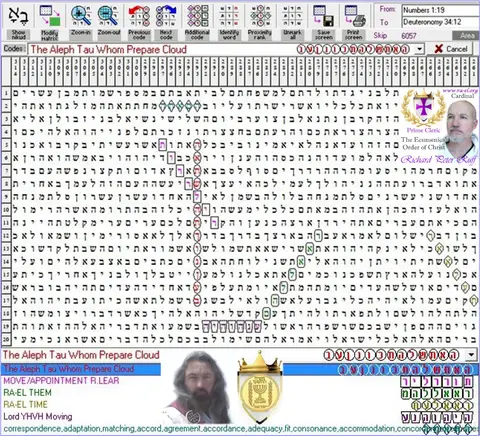
Task: Select the Lord YHVH Moving code
Action: point(38,416)
